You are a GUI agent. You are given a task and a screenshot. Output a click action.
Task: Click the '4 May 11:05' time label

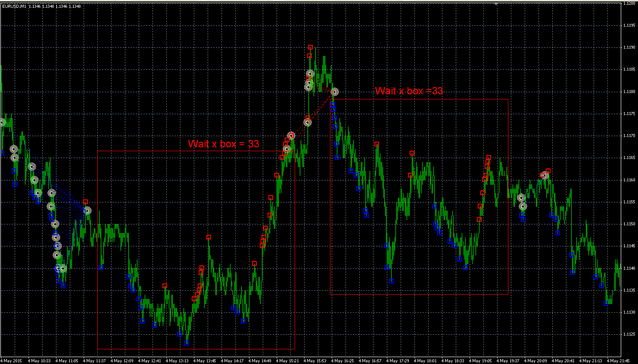[x=67, y=361]
